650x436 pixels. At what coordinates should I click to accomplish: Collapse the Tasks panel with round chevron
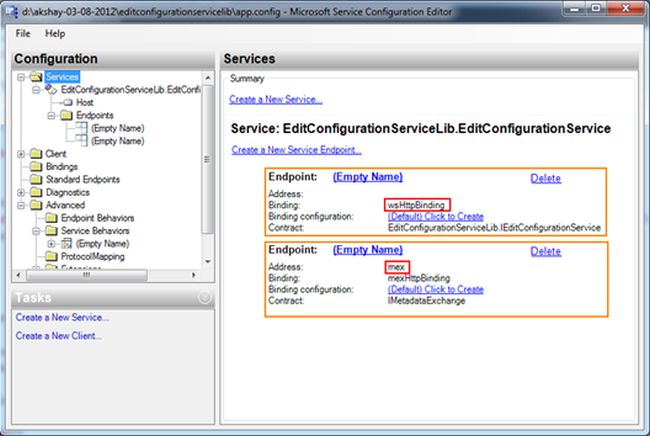(x=205, y=297)
